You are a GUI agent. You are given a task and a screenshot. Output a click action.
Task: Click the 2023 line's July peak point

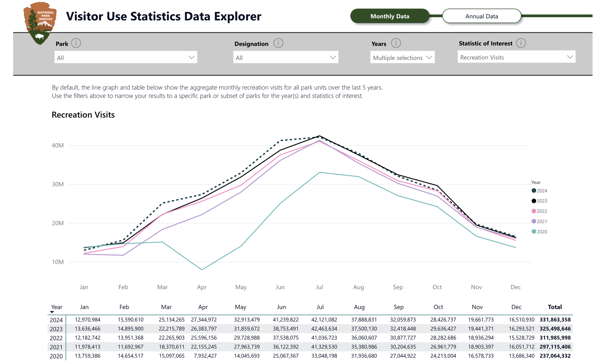[319, 136]
